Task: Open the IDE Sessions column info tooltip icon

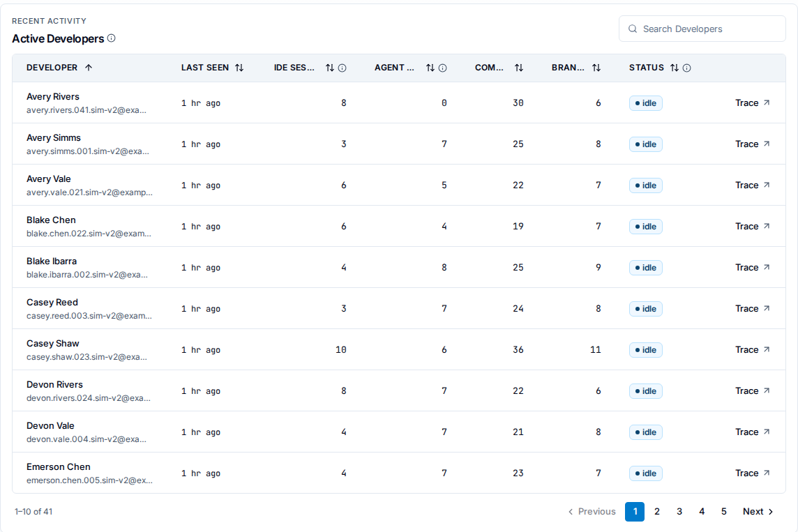Action: click(342, 68)
